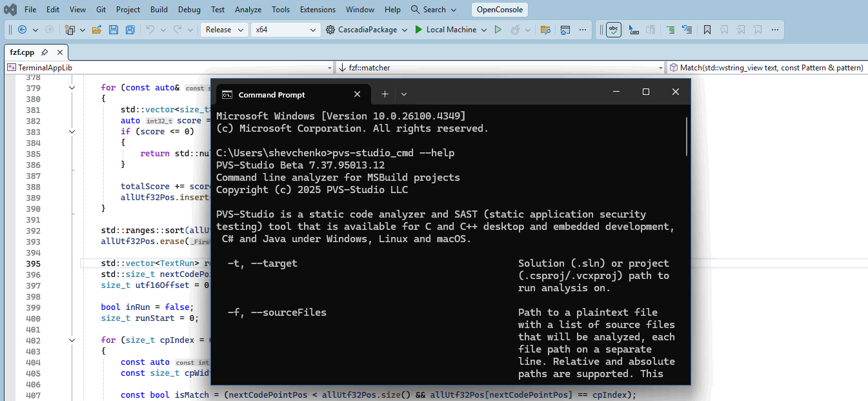
Task: Open the Release configuration dropdown
Action: click(224, 29)
